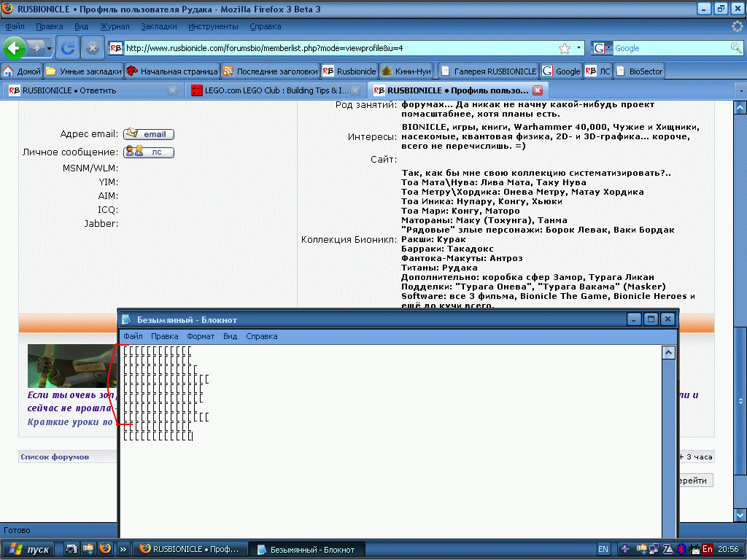Image resolution: width=747 pixels, height=560 pixels.
Task: Open the list all tabs dropdown
Action: click(x=740, y=90)
